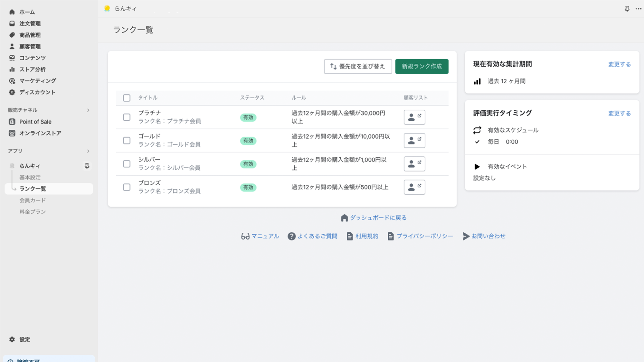
Task: Click the question mark FAQ icon
Action: point(291,236)
